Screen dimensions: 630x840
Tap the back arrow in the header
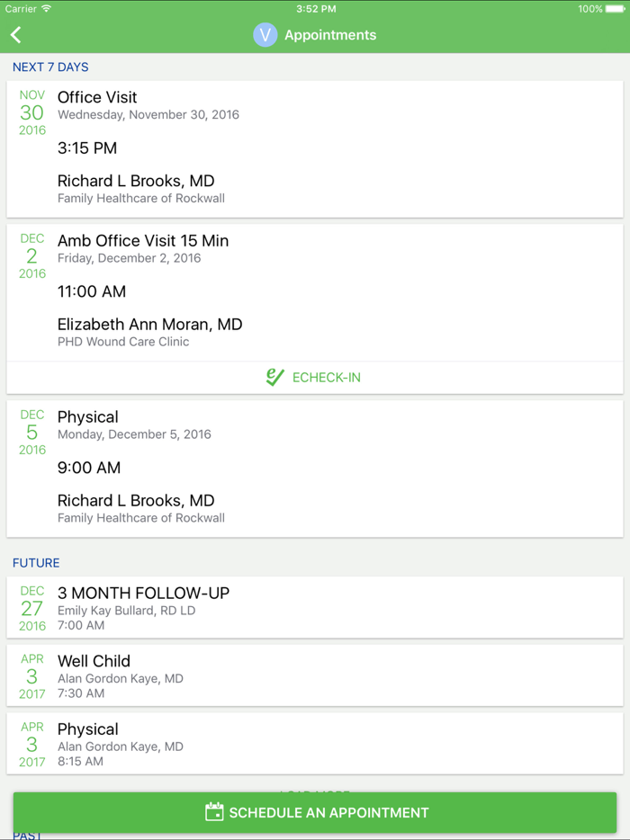[16, 35]
